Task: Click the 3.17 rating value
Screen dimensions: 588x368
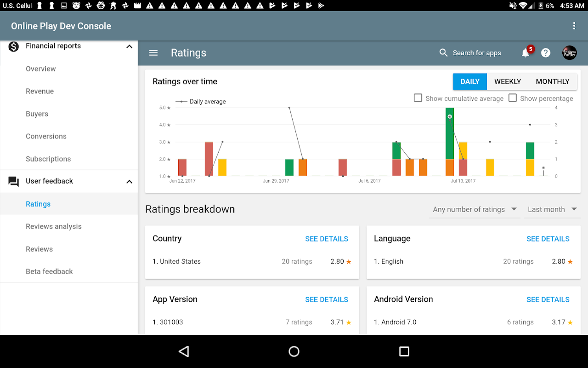Action: (x=559, y=322)
